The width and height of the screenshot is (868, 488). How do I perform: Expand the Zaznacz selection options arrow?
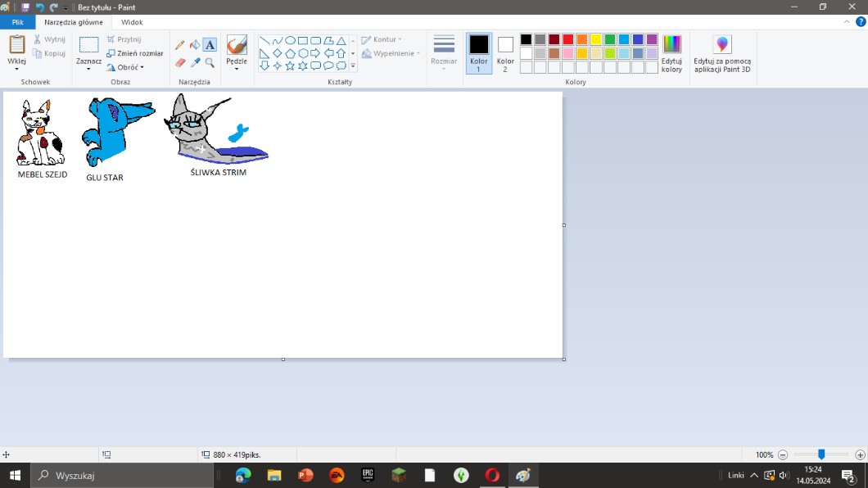(x=88, y=69)
